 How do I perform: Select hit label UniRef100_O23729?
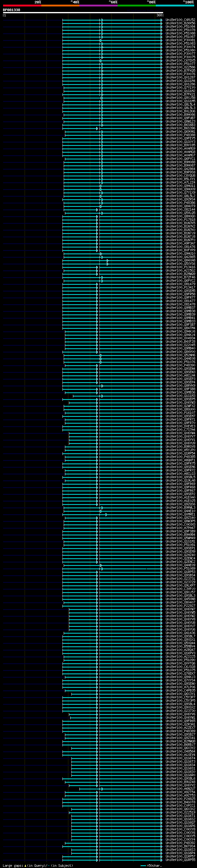coord(180,582)
